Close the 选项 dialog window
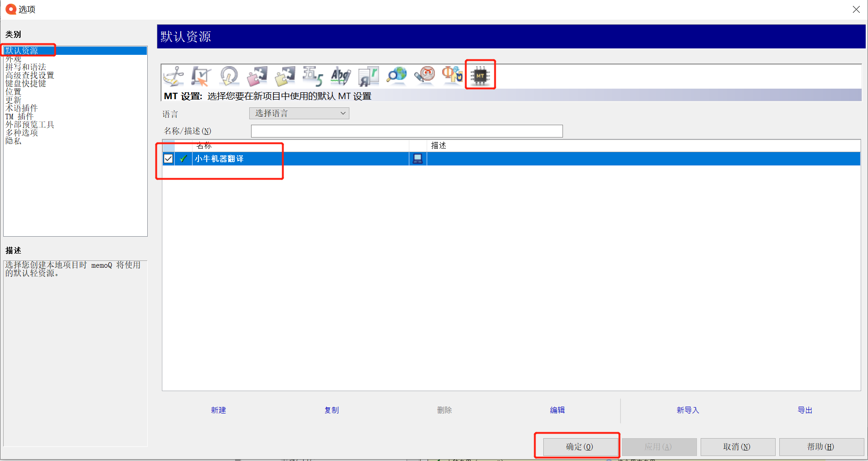This screenshot has width=868, height=461. (856, 9)
